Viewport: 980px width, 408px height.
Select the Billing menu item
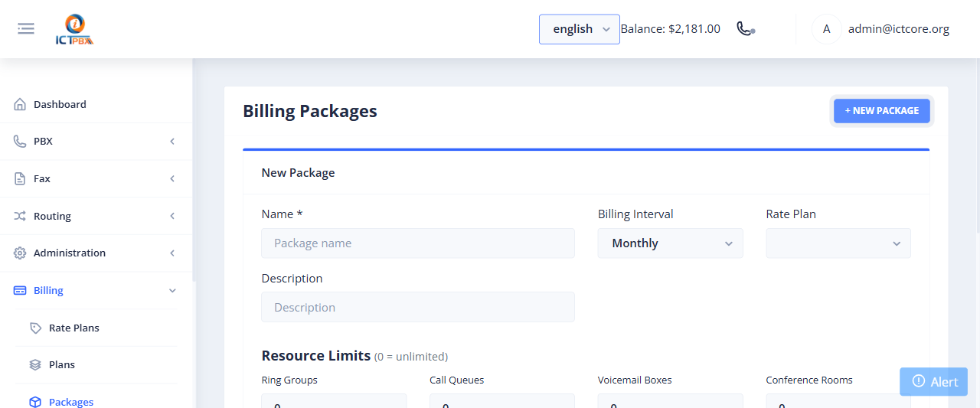pyautogui.click(x=96, y=290)
